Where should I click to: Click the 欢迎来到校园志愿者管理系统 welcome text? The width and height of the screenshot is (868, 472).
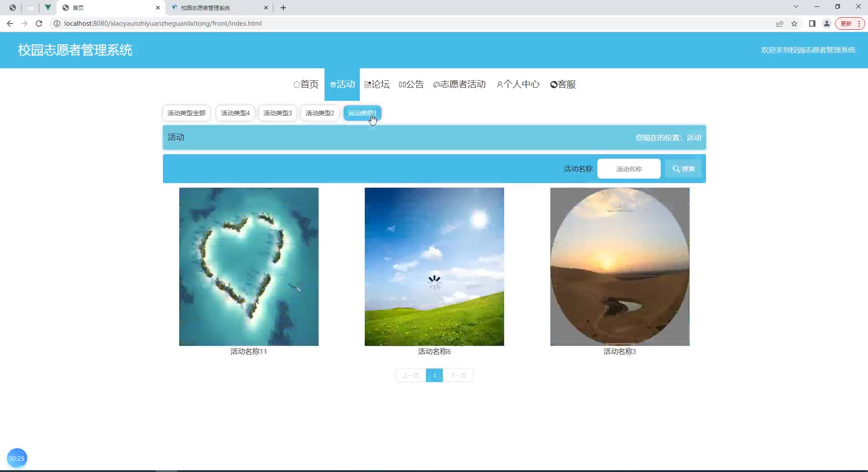coord(808,50)
